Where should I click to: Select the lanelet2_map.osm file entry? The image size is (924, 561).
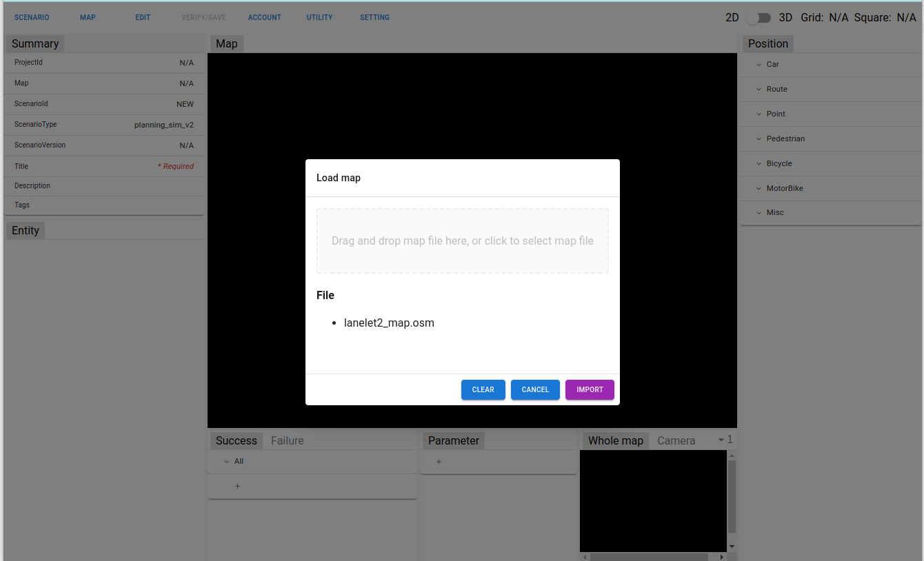tap(389, 323)
